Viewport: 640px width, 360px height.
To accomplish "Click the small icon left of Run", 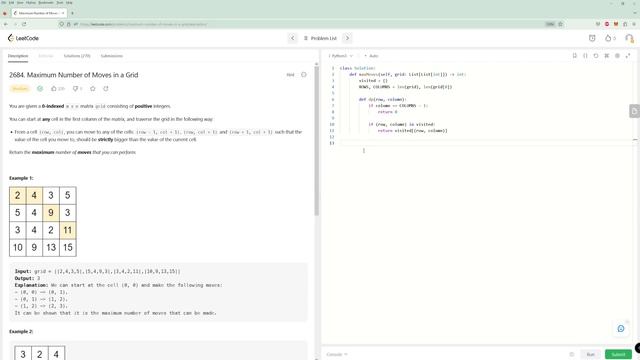I will (x=571, y=354).
